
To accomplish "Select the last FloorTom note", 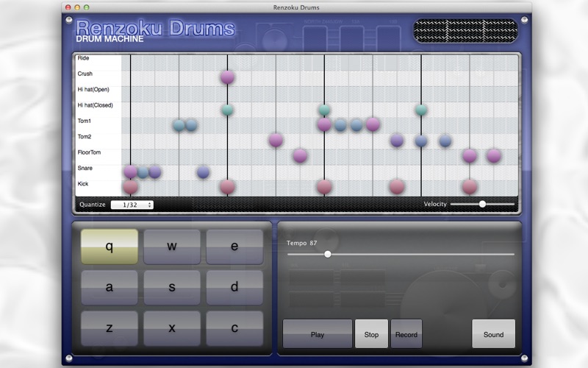I will point(494,156).
